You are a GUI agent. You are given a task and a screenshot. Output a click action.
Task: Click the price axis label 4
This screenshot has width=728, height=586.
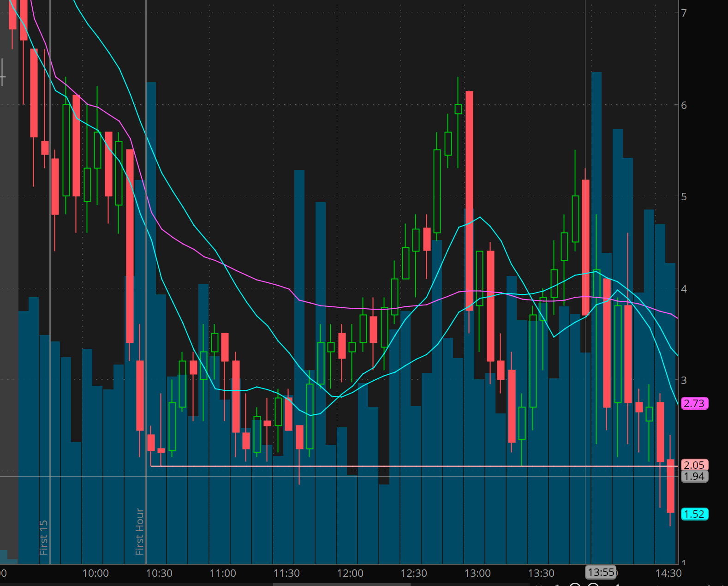684,289
